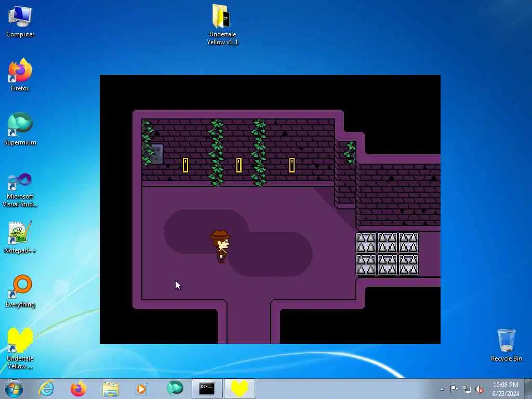532x399 pixels.
Task: Launch Supermium from the taskbar
Action: (175, 389)
